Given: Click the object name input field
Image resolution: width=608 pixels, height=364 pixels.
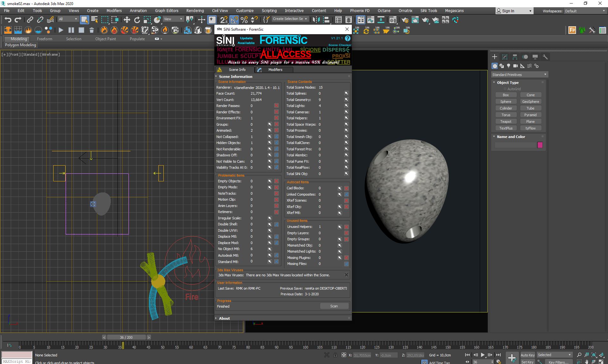Looking at the screenshot, I should (x=515, y=145).
